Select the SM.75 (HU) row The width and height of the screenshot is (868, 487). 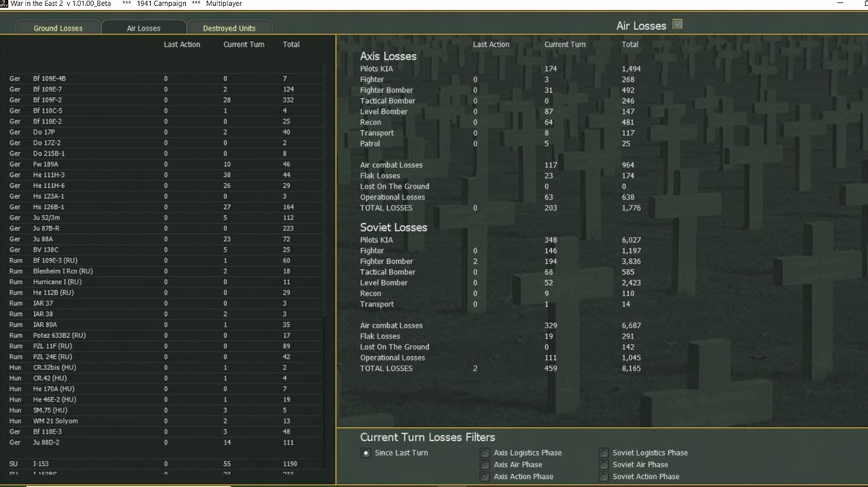coord(165,410)
